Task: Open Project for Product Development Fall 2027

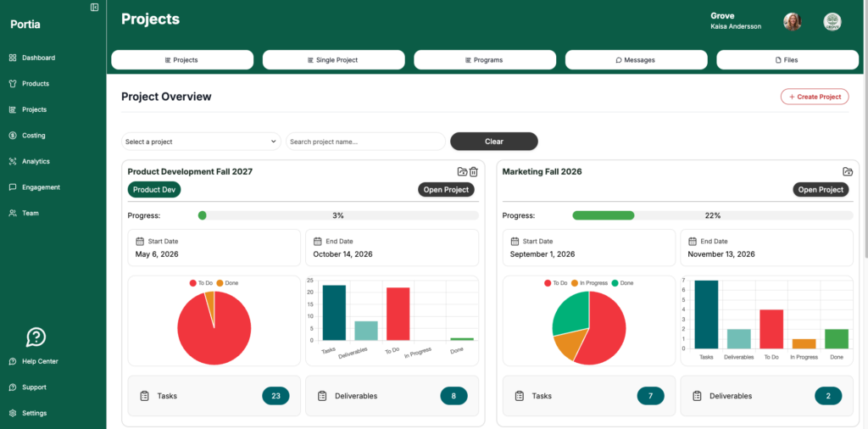Action: pos(446,189)
